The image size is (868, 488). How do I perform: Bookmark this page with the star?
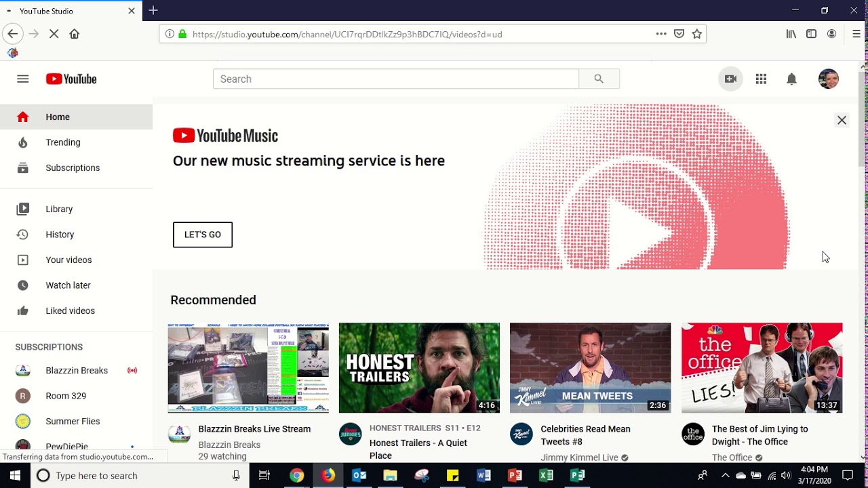[696, 34]
